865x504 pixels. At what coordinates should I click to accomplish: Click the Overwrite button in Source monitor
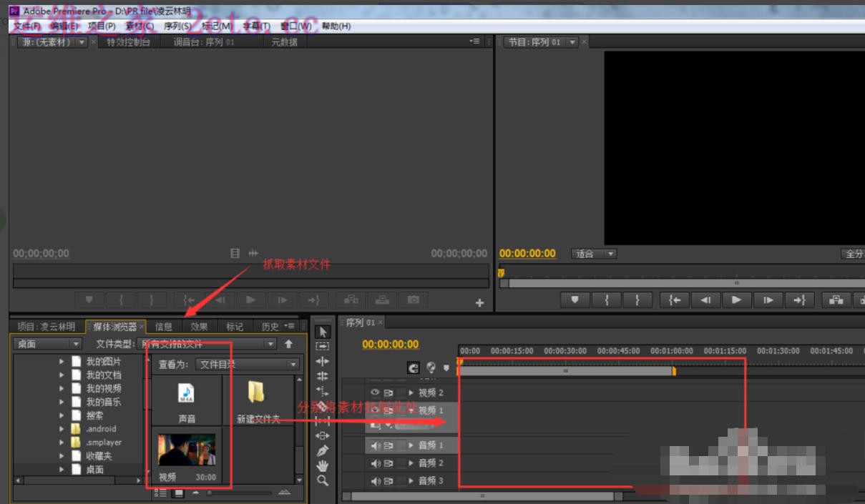382,300
